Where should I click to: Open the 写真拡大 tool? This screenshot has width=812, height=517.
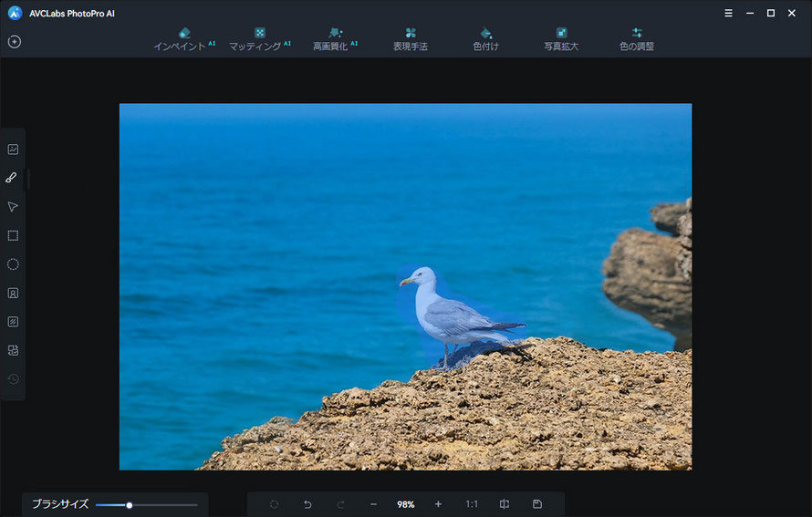(x=561, y=39)
